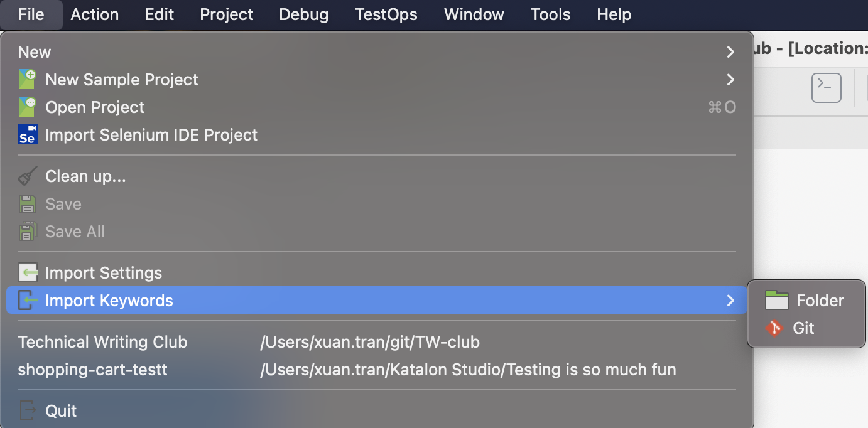868x428 pixels.
Task: Open the TestOps menu
Action: [386, 14]
